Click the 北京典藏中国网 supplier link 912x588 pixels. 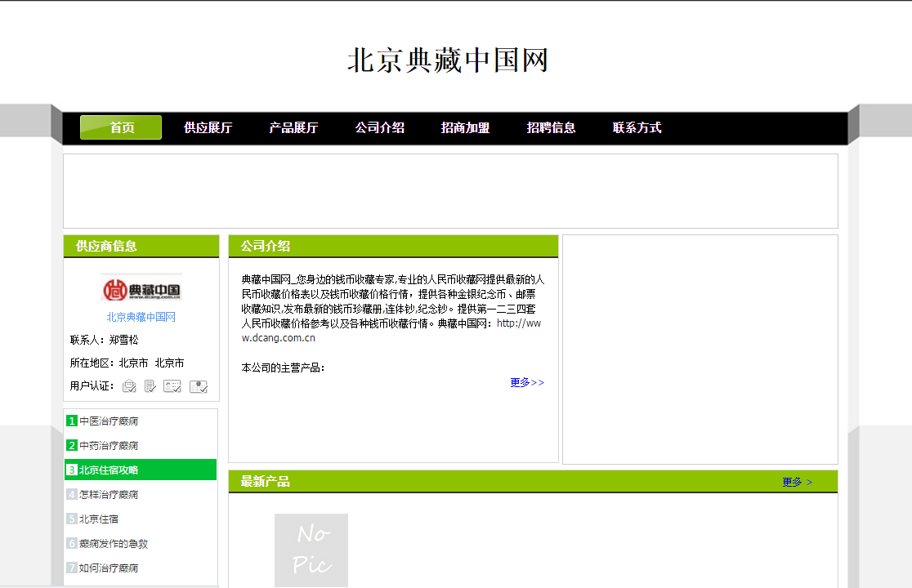click(x=141, y=317)
